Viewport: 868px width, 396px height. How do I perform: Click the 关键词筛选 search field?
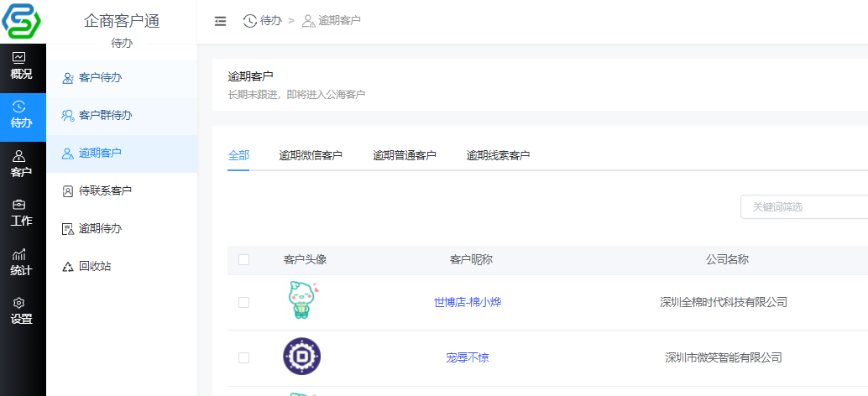(804, 207)
